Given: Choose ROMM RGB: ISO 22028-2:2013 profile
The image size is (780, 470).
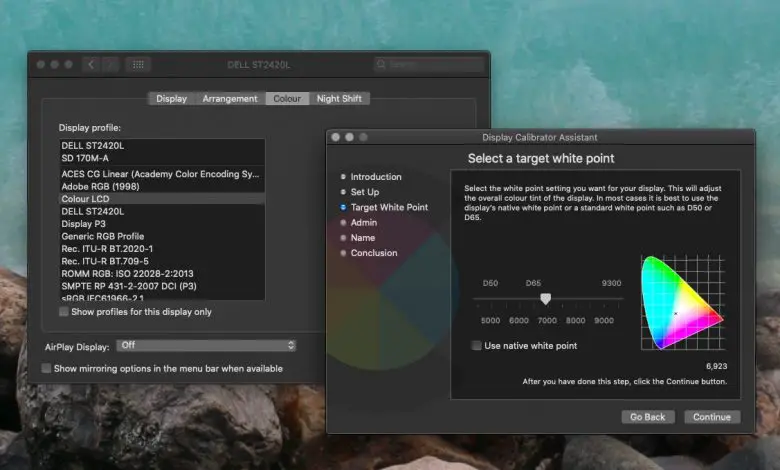Looking at the screenshot, I should coord(162,274).
